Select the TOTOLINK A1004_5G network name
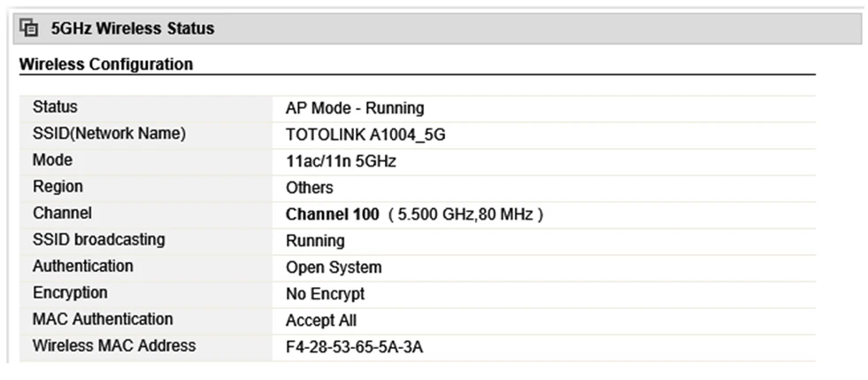This screenshot has width=868, height=380. (372, 135)
